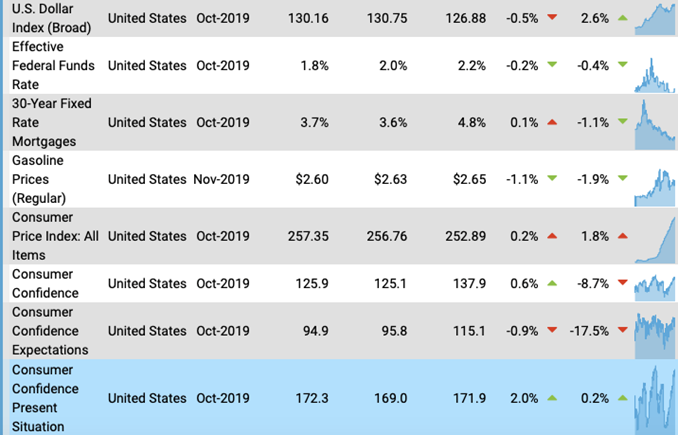Screen dimensions: 678x435
Task: Open the Consumer Confidence sparkline chart
Action: click(x=655, y=288)
